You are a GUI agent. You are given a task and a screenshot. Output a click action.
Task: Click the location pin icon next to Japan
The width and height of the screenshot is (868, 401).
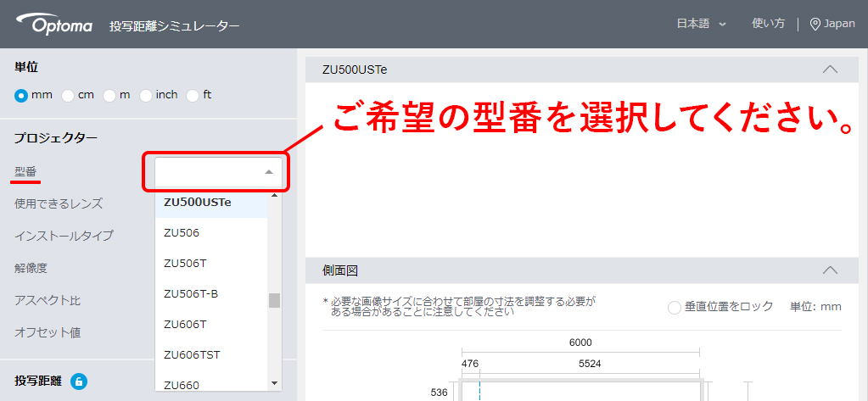(815, 24)
